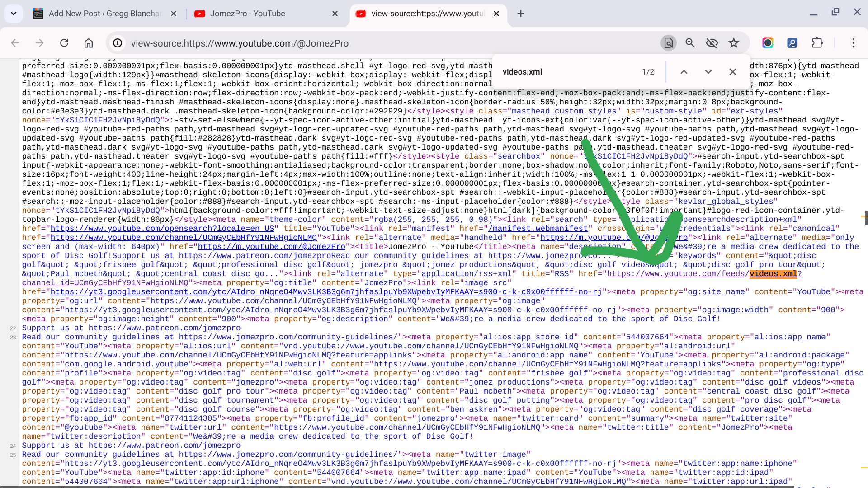Viewport: 868px width, 488px height.
Task: Click the zoom magnifier icon in address bar
Action: 690,43
